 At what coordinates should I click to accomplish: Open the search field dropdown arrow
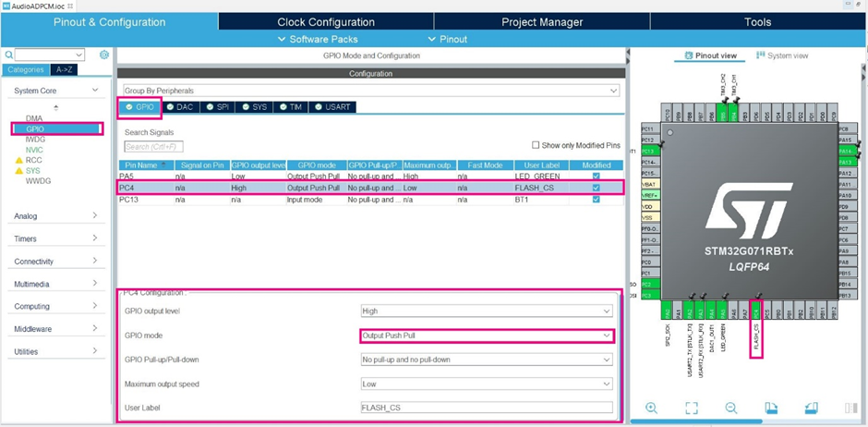tap(79, 55)
